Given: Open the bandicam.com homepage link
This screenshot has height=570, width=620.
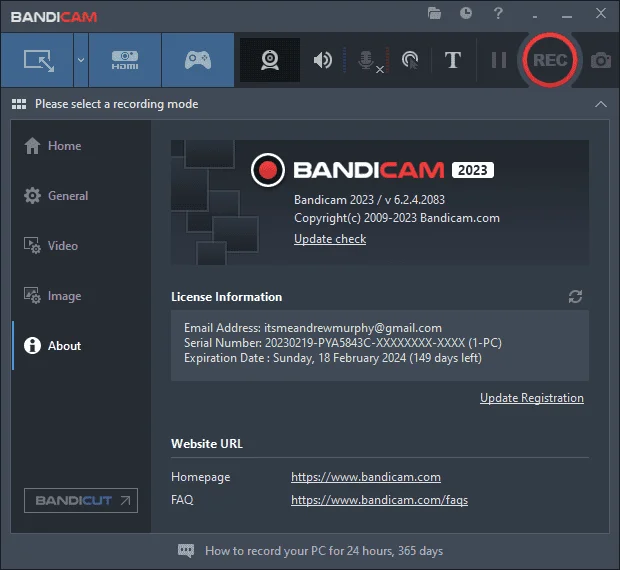Looking at the screenshot, I should (366, 477).
